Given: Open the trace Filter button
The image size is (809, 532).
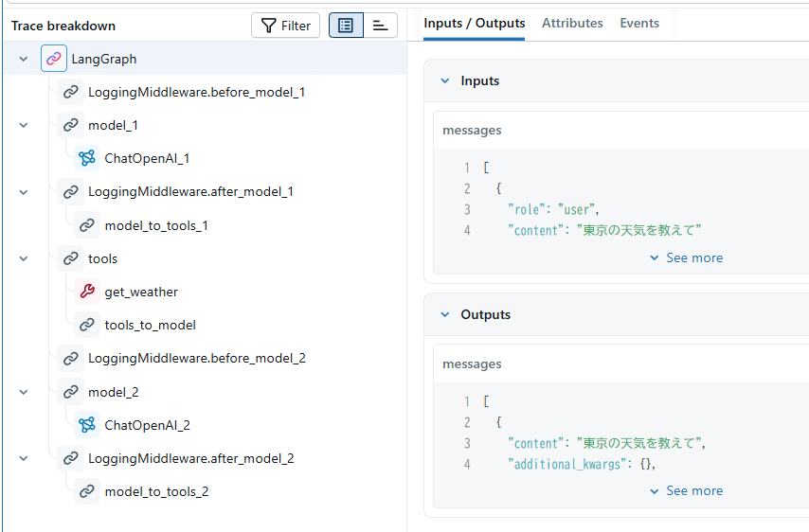Looking at the screenshot, I should tap(285, 26).
